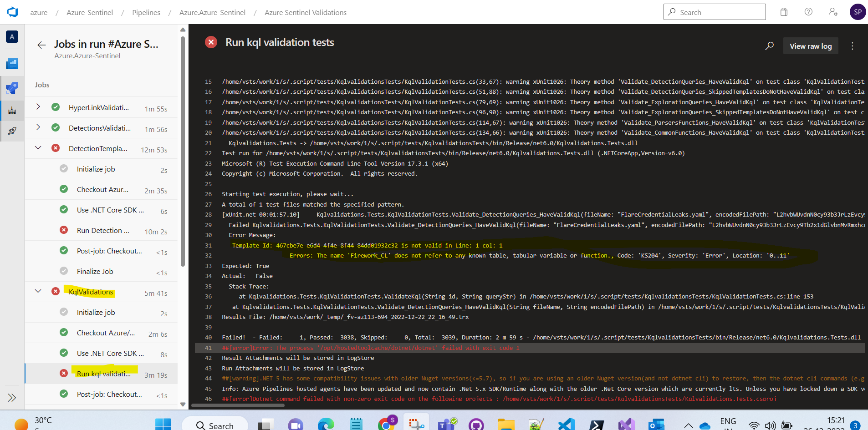Open Microsoft Edge from the taskbar

[x=326, y=425]
